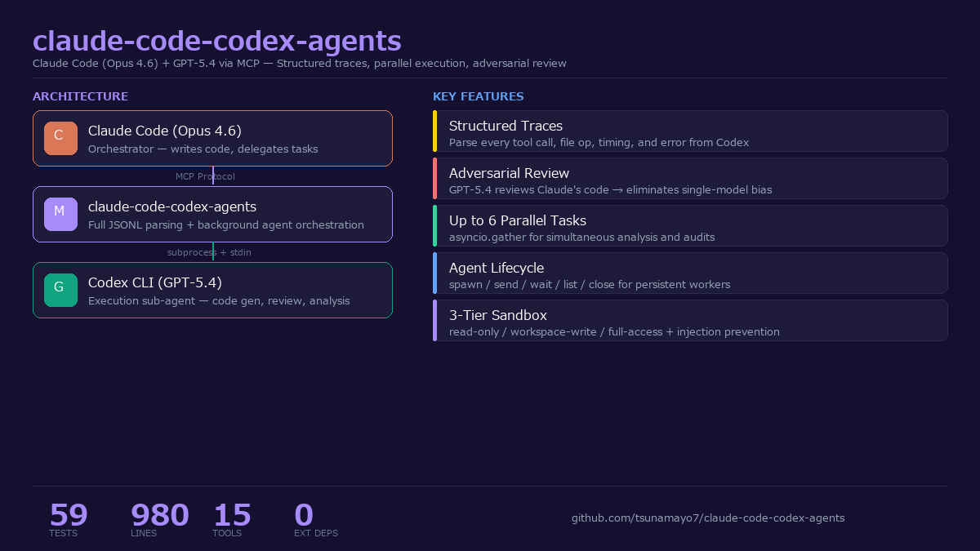Click 'read-only / workspace-write / full-access' description
Image resolution: width=980 pixels, height=551 pixels.
(x=614, y=332)
